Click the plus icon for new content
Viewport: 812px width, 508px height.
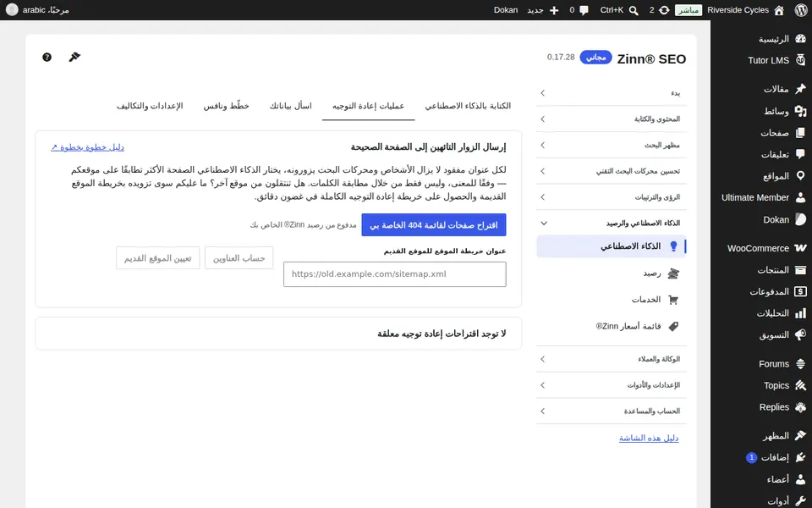click(x=553, y=10)
